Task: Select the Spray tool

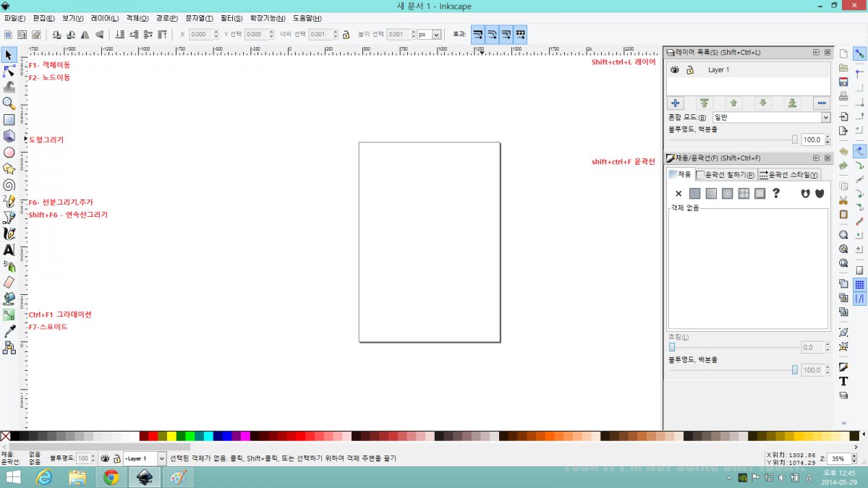Action: click(x=9, y=266)
